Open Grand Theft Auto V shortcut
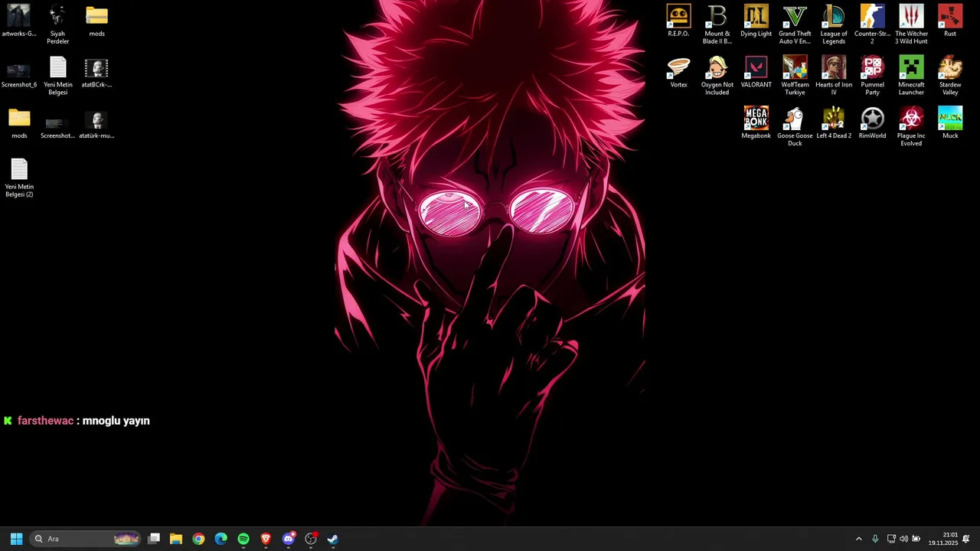This screenshot has height=551, width=980. coord(795,24)
